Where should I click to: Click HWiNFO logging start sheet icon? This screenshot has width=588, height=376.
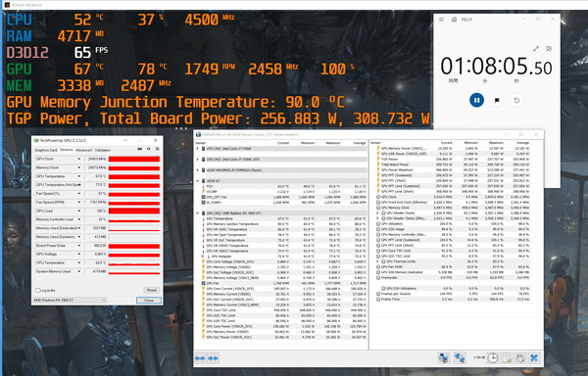point(507,358)
